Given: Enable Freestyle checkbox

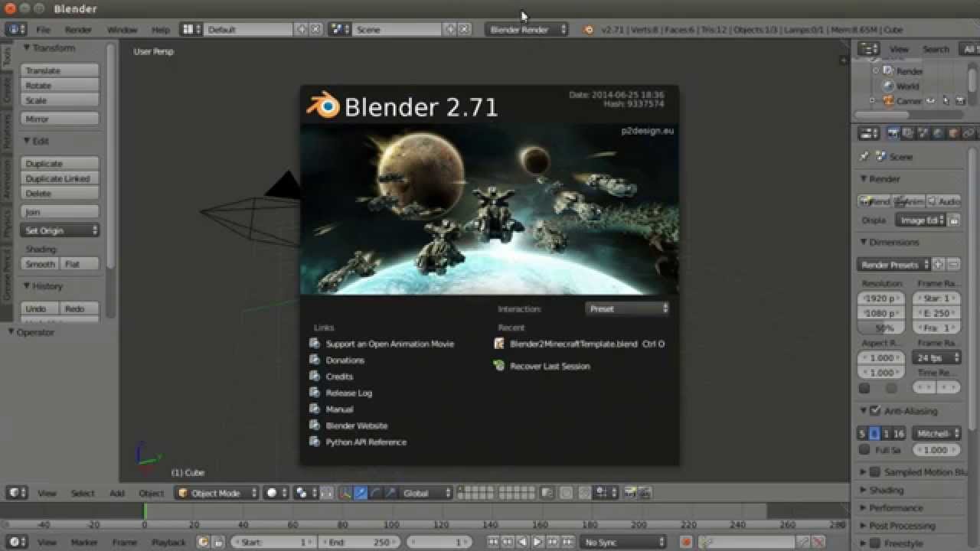Looking at the screenshot, I should coord(875,543).
